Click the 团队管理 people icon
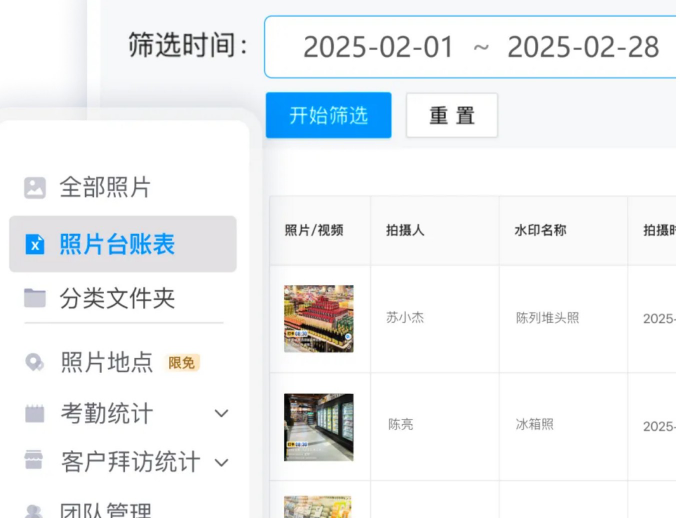This screenshot has height=518, width=681. point(34,511)
